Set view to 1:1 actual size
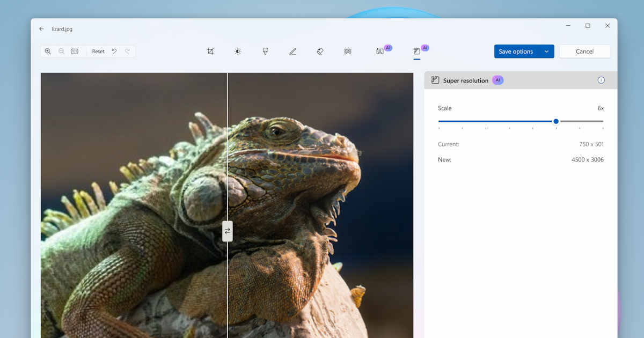Viewport: 644px width, 338px height. 74,51
